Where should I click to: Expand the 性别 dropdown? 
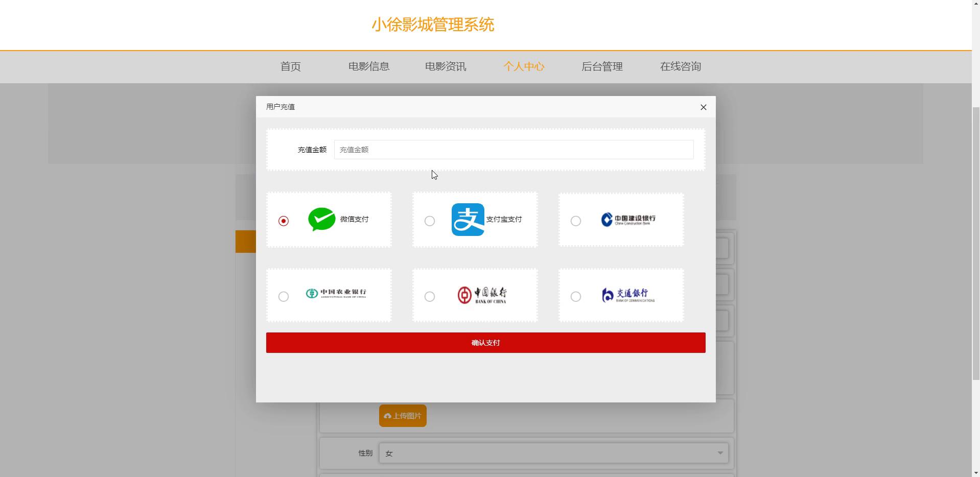pyautogui.click(x=553, y=453)
